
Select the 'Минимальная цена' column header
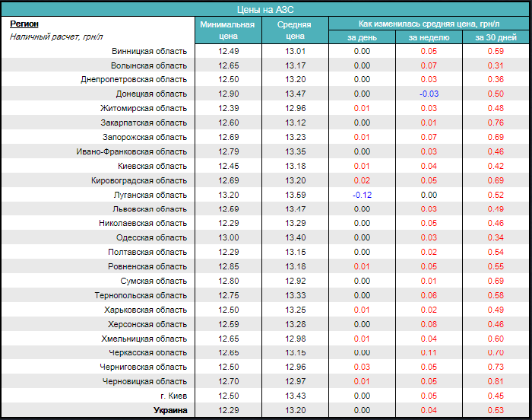(x=227, y=30)
